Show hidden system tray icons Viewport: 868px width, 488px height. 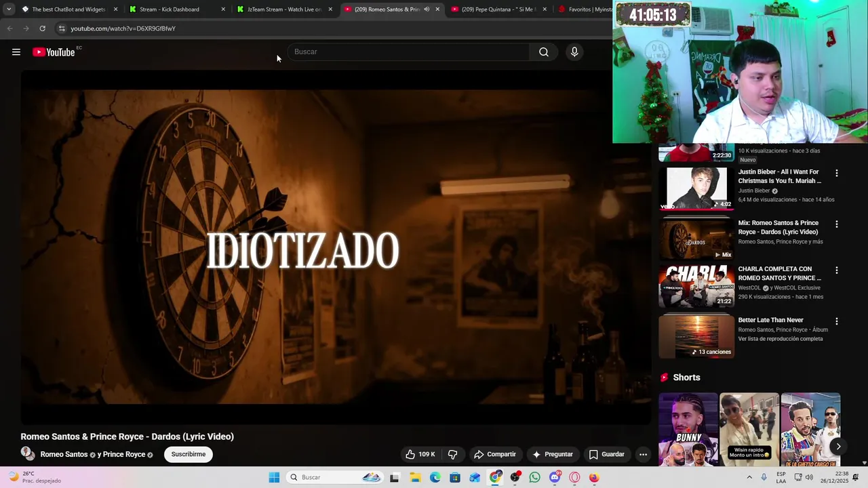pyautogui.click(x=749, y=477)
